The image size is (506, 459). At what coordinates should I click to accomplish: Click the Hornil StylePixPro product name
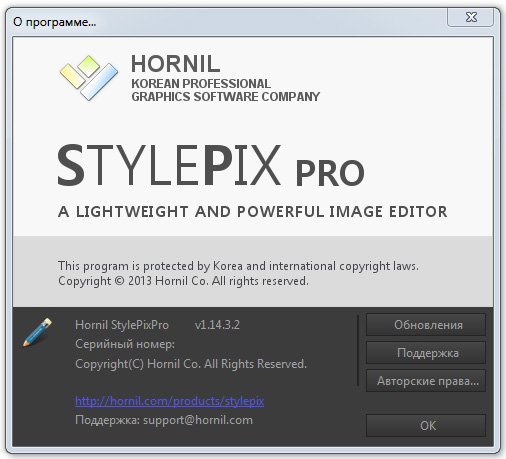pyautogui.click(x=122, y=325)
